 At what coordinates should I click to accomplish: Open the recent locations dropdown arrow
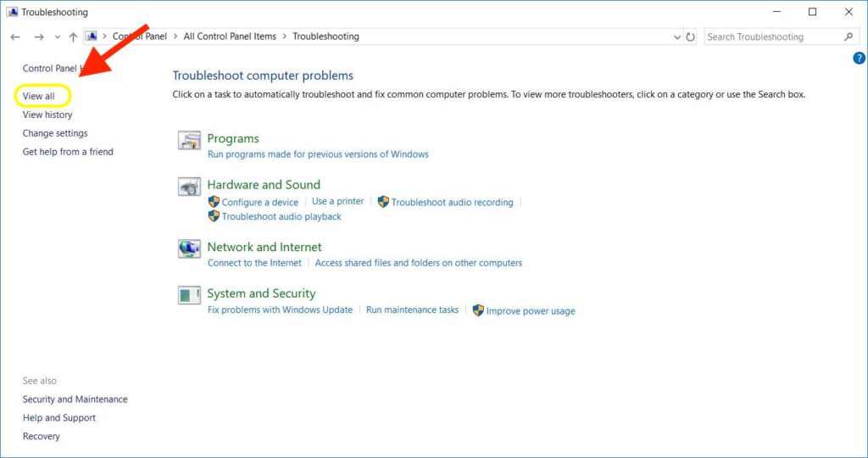[x=58, y=37]
